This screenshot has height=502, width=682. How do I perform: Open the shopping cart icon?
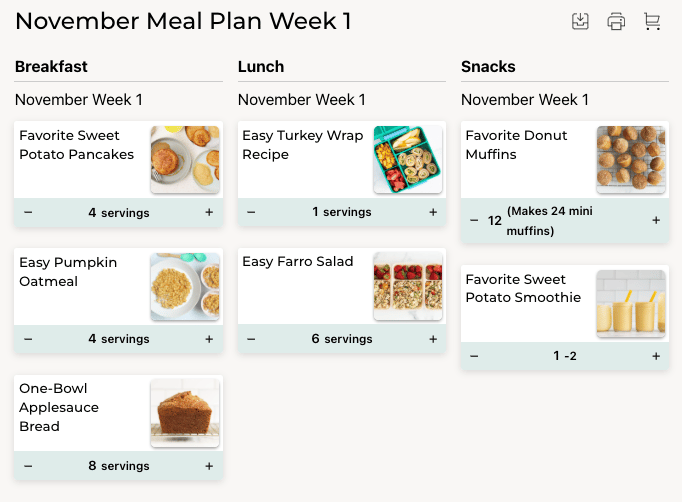pos(652,22)
